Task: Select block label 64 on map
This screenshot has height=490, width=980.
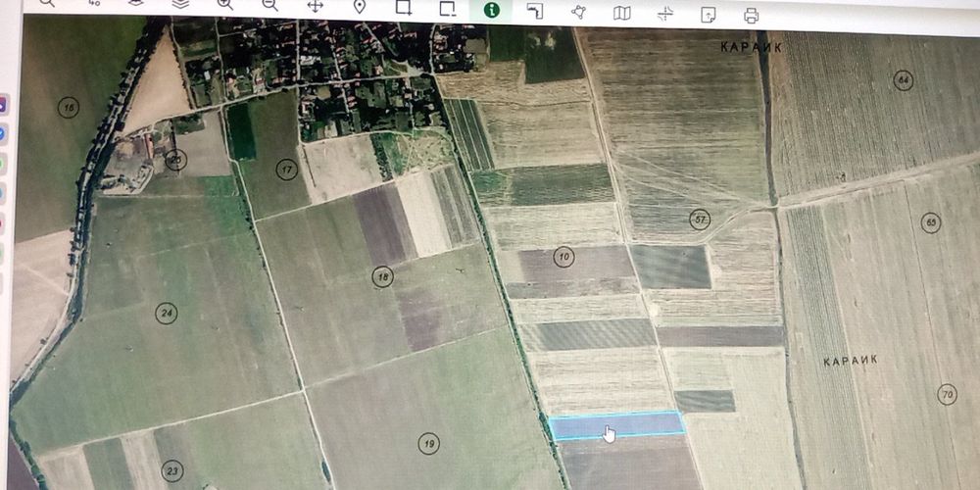Action: (x=904, y=80)
